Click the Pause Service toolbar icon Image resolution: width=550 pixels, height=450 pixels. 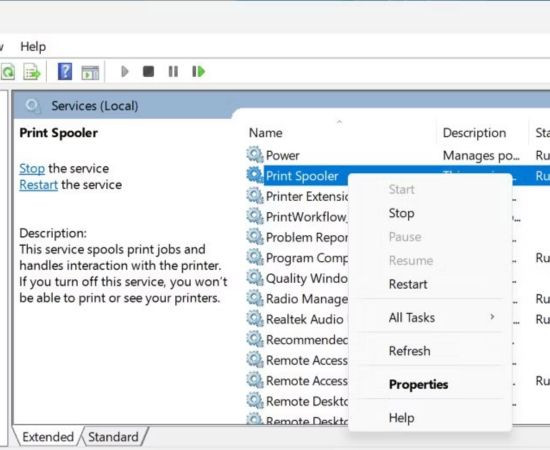click(173, 72)
